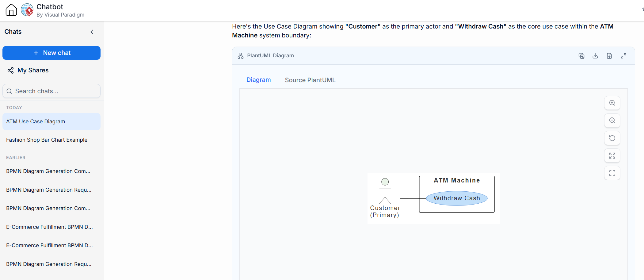Reset the diagram view with the rotate icon
The height and width of the screenshot is (280, 644).
point(612,138)
